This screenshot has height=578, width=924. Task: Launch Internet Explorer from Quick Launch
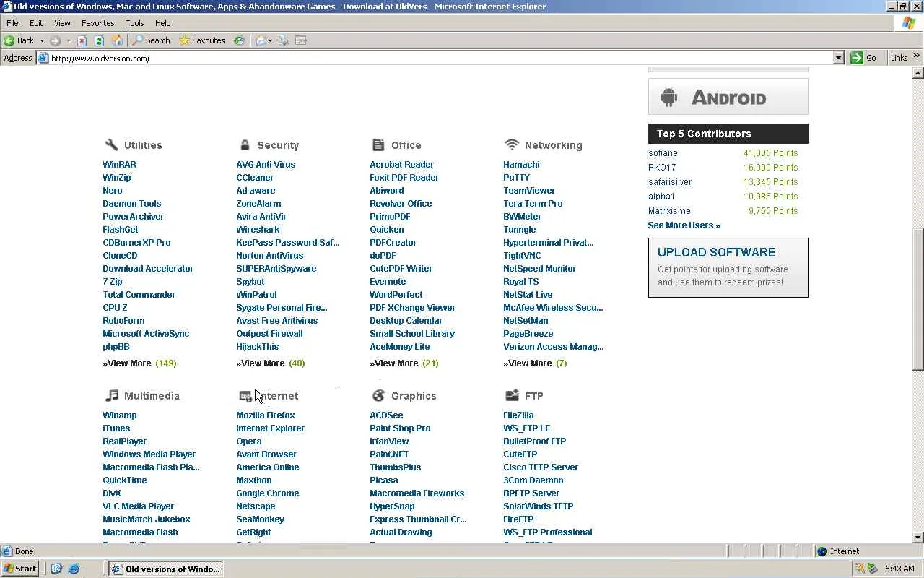point(74,569)
